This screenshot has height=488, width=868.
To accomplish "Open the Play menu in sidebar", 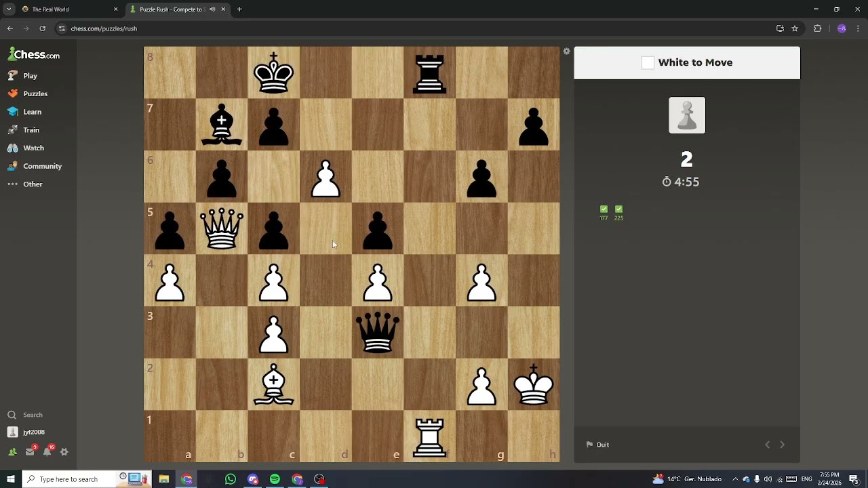I will click(x=22, y=76).
